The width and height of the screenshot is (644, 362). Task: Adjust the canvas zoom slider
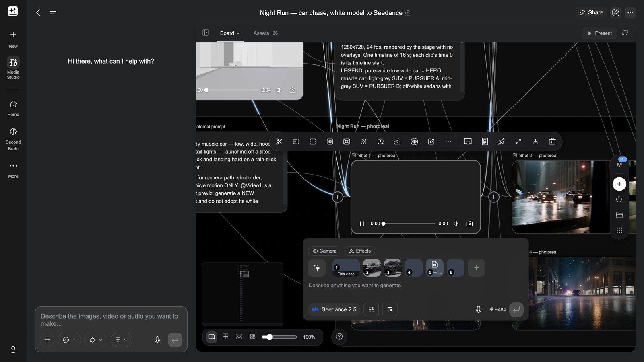coord(279,337)
